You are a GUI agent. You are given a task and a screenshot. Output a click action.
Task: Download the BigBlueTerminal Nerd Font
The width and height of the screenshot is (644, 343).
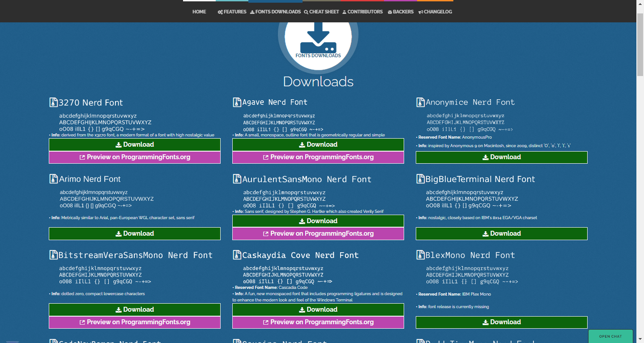coord(501,233)
